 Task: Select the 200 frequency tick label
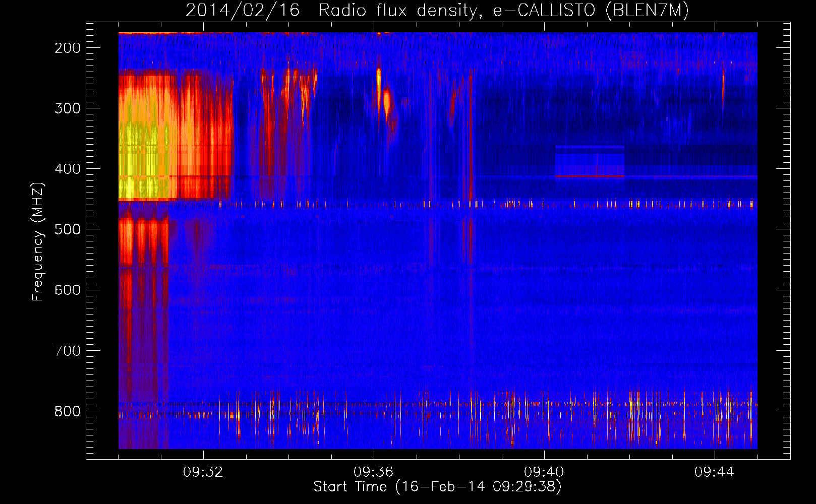[68, 48]
